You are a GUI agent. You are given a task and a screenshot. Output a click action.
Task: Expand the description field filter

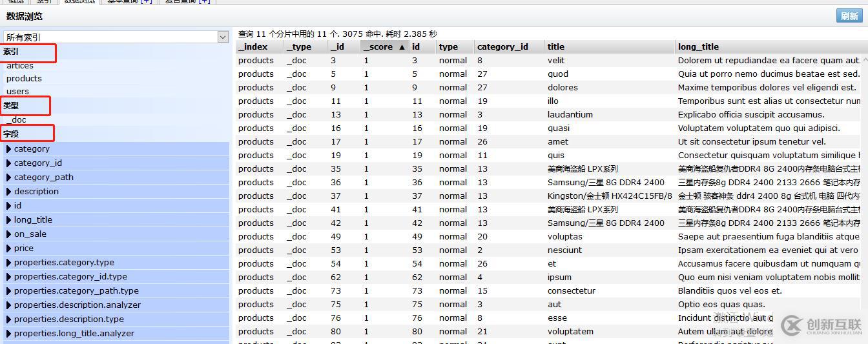point(116,191)
